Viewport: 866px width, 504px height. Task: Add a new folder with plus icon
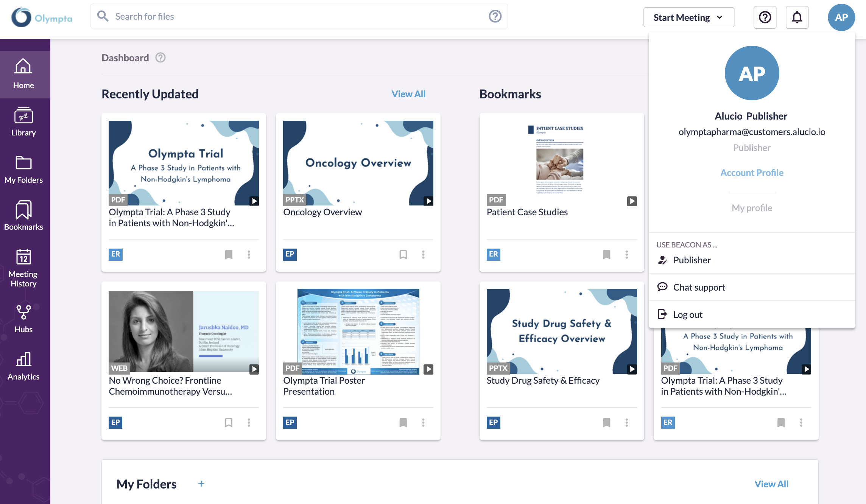tap(201, 484)
